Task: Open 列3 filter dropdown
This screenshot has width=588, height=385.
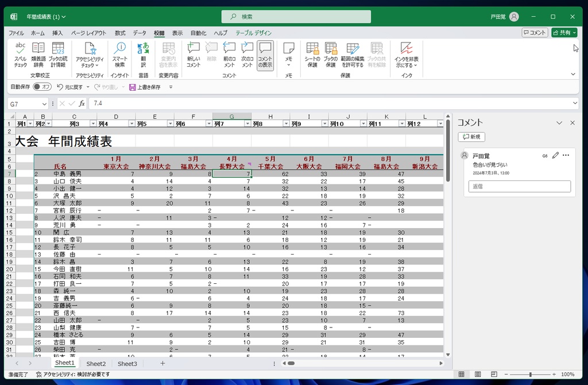Action: (x=93, y=124)
